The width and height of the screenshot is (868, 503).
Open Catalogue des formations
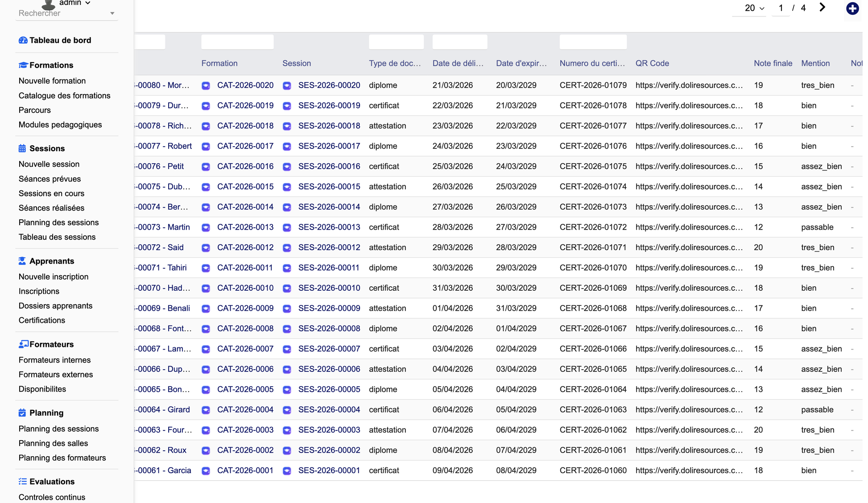click(64, 95)
